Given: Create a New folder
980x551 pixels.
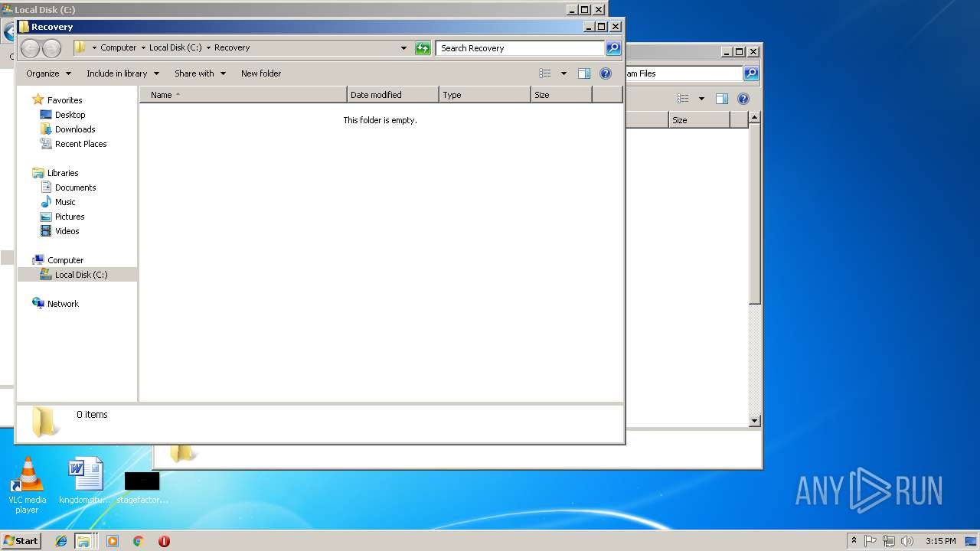Looking at the screenshot, I should (x=261, y=73).
